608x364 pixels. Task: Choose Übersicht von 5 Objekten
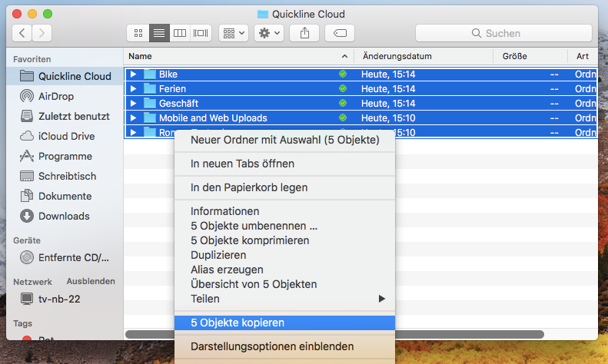tap(284, 284)
